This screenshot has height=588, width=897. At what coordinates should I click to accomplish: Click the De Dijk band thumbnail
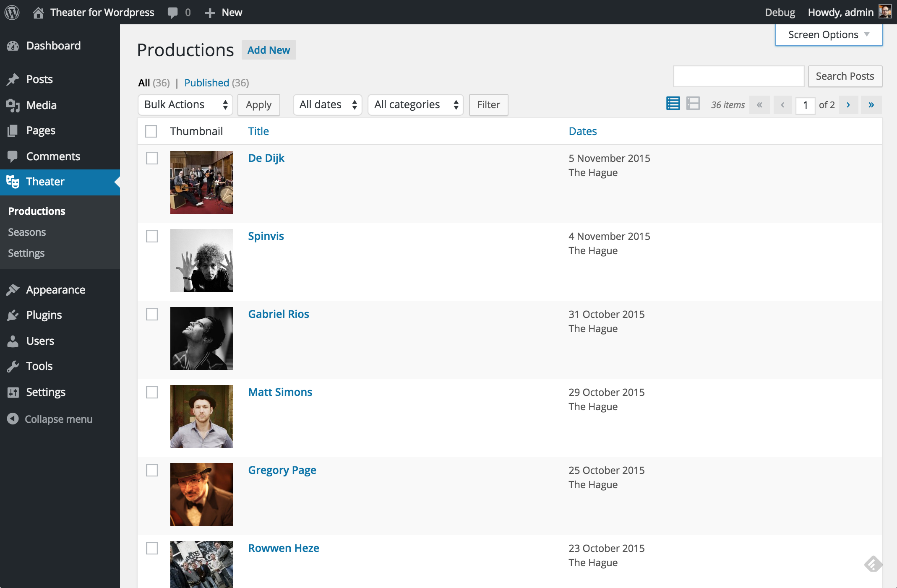(202, 182)
